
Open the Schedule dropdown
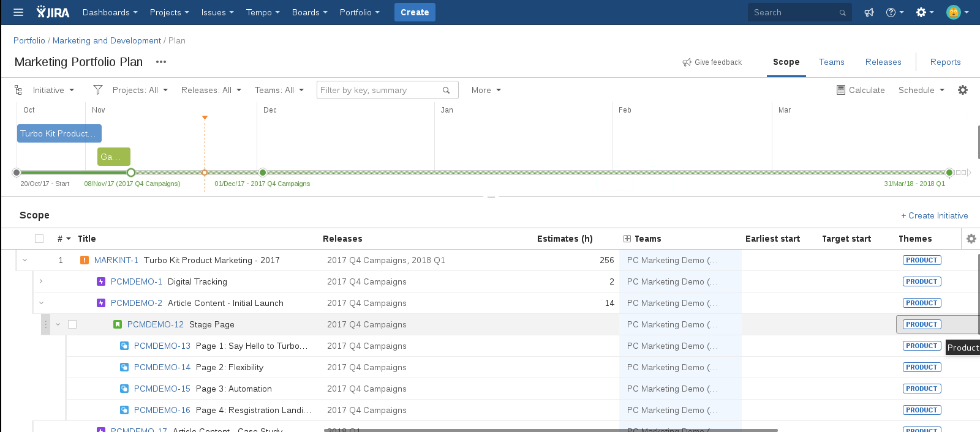point(921,90)
